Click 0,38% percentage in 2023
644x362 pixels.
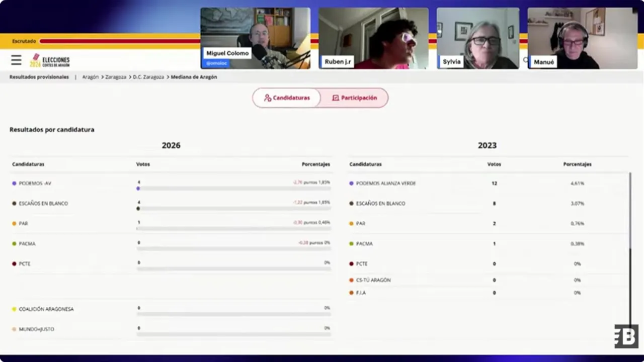coord(577,244)
